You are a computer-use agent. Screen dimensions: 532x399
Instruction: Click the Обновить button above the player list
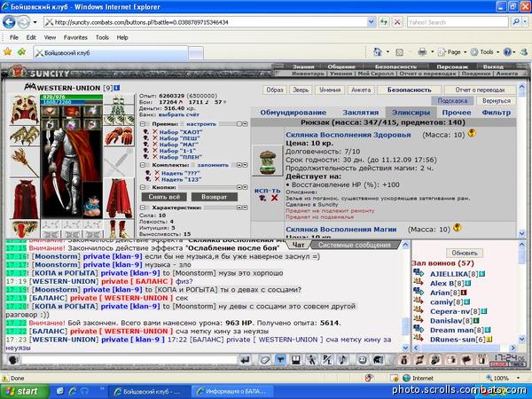[x=465, y=253]
